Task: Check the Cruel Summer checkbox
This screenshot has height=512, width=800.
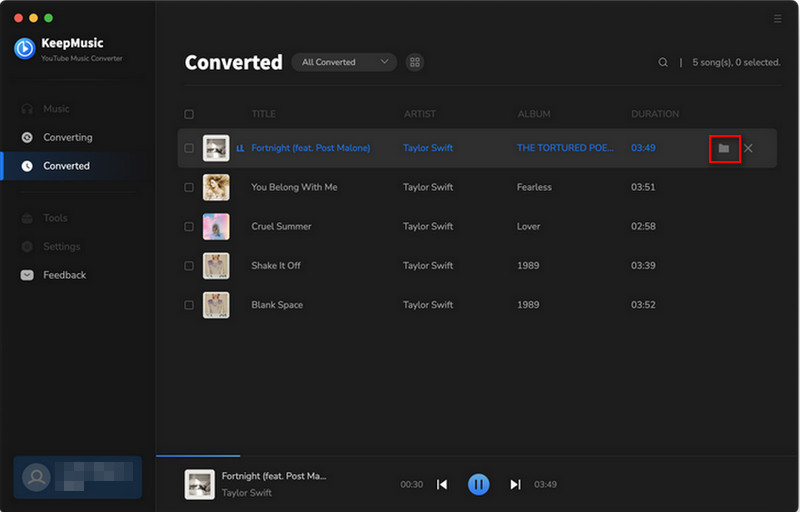Action: pyautogui.click(x=189, y=226)
